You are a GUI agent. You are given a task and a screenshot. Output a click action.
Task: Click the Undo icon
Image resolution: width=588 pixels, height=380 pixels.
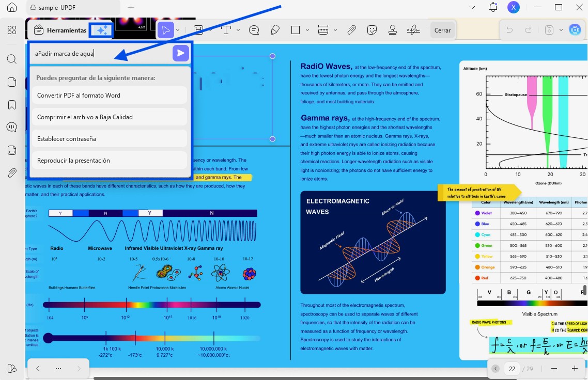point(509,30)
